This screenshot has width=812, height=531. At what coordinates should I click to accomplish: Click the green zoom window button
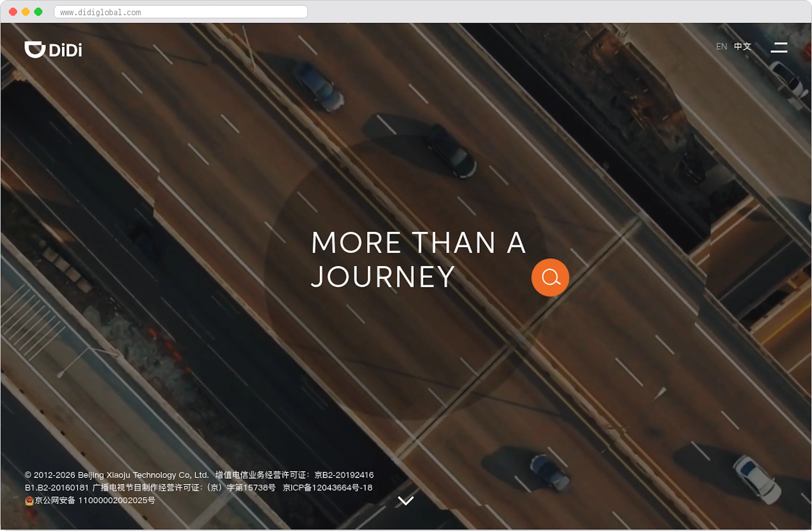38,12
